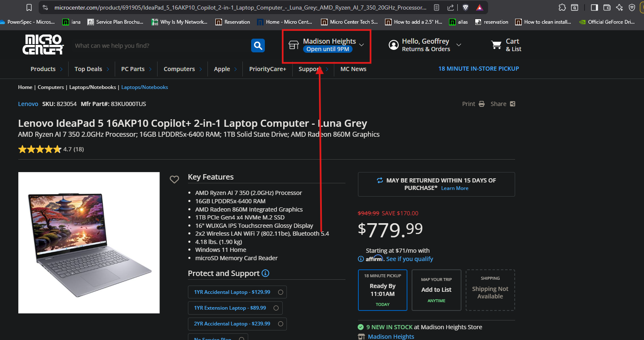This screenshot has height=340, width=644.
Task: Expand the Computers menu chevron
Action: (x=200, y=69)
